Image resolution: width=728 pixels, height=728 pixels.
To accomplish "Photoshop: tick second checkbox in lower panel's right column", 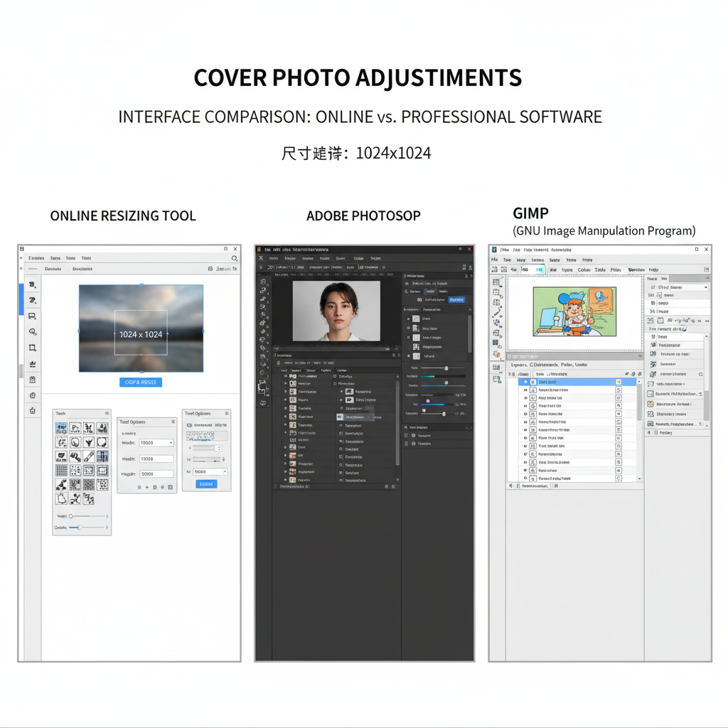I will coord(335,383).
